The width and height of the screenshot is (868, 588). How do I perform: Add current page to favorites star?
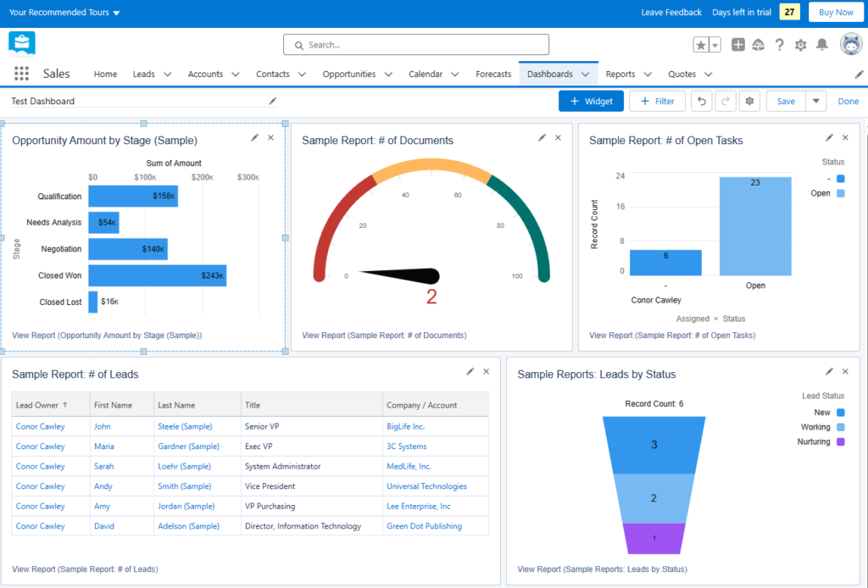pyautogui.click(x=702, y=44)
